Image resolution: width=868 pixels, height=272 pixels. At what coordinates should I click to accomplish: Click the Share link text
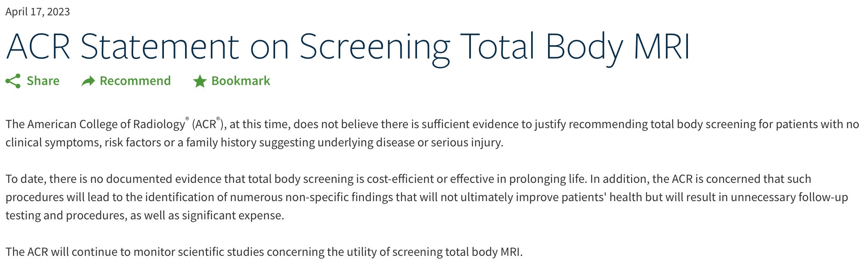tap(43, 81)
